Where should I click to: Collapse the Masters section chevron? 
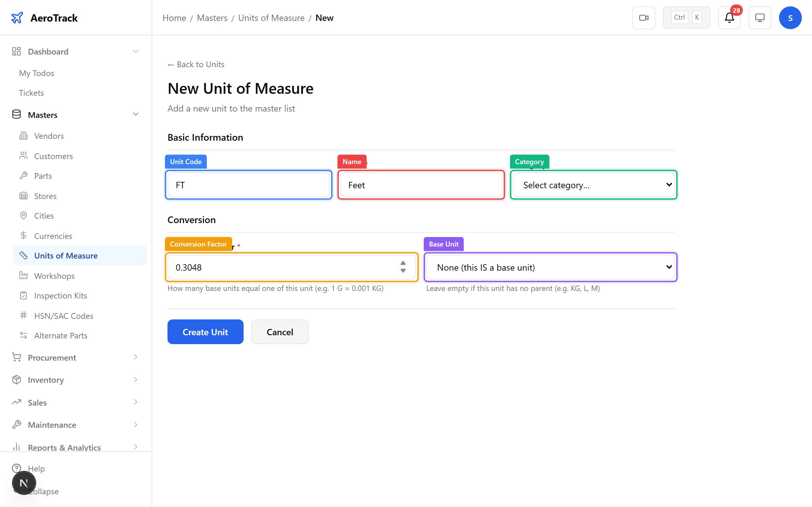[135, 115]
